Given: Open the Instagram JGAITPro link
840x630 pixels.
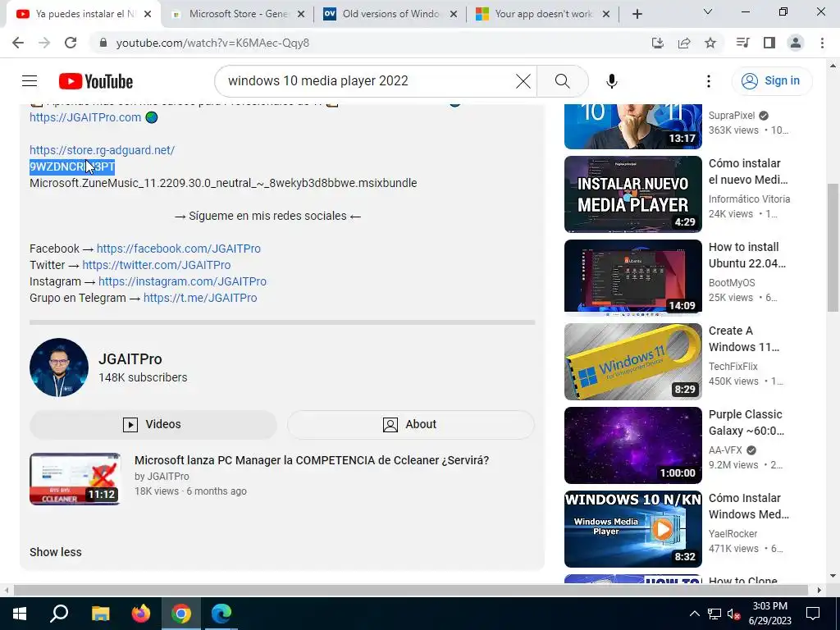Looking at the screenshot, I should click(x=182, y=281).
